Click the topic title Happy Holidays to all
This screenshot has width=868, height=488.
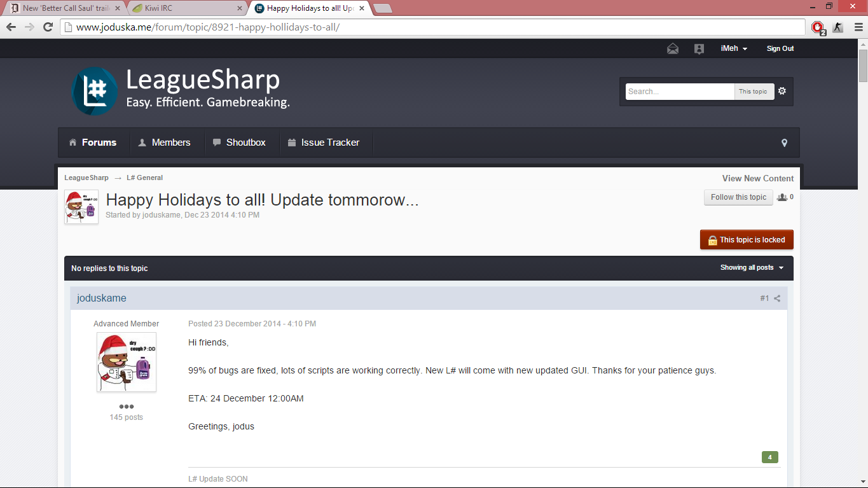262,200
